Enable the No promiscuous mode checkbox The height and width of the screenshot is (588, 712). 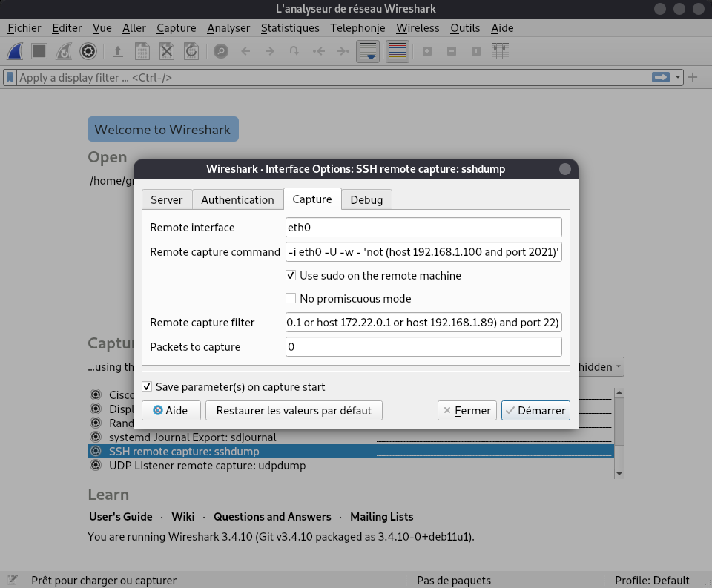[x=291, y=299]
